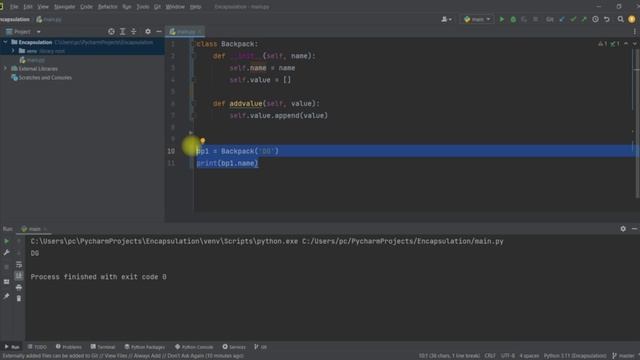The width and height of the screenshot is (640, 360).
Task: Click the Git commit checkmark icon
Action: coord(573,19)
